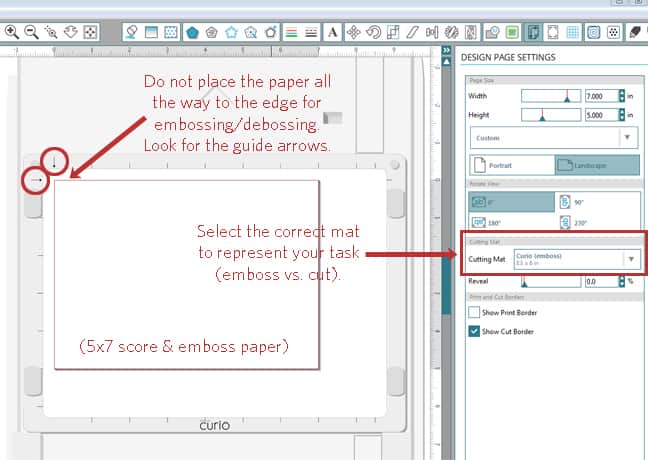
Task: Select the Drag Zoom tool icon
Action: [71, 32]
